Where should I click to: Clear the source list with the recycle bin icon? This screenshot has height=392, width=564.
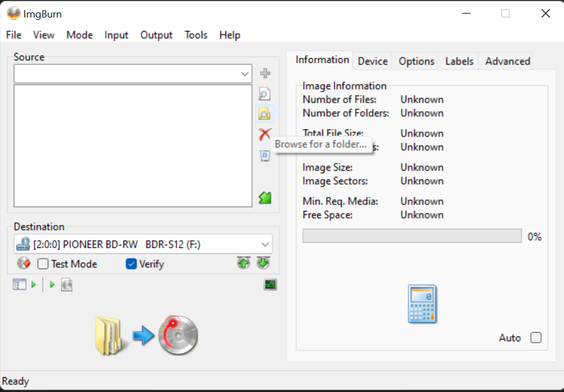tap(264, 156)
